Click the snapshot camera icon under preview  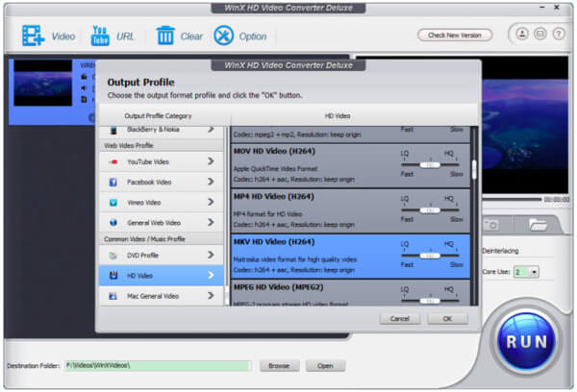491,225
